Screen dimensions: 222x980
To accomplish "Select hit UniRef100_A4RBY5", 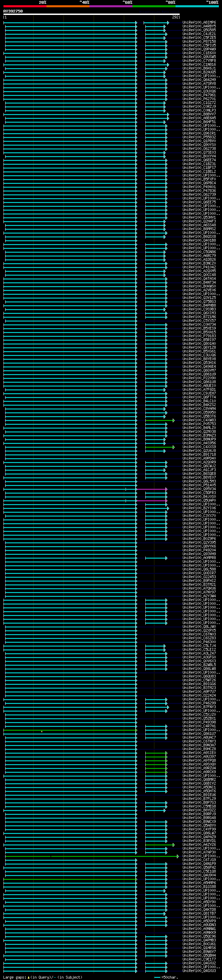I will pyautogui.click(x=199, y=26).
